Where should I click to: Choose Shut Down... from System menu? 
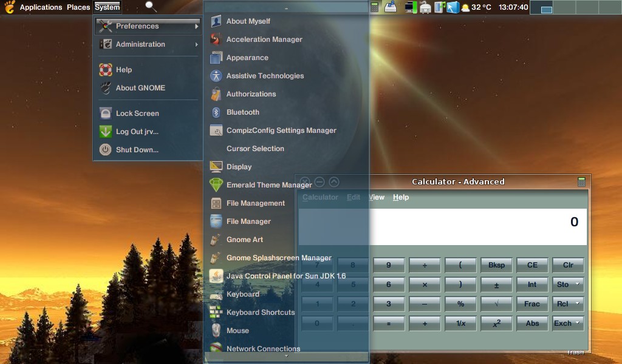148,150
